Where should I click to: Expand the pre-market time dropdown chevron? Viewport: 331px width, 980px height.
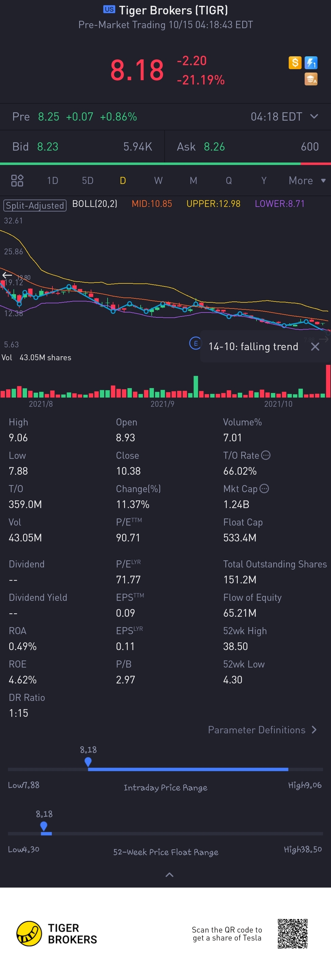point(314,116)
